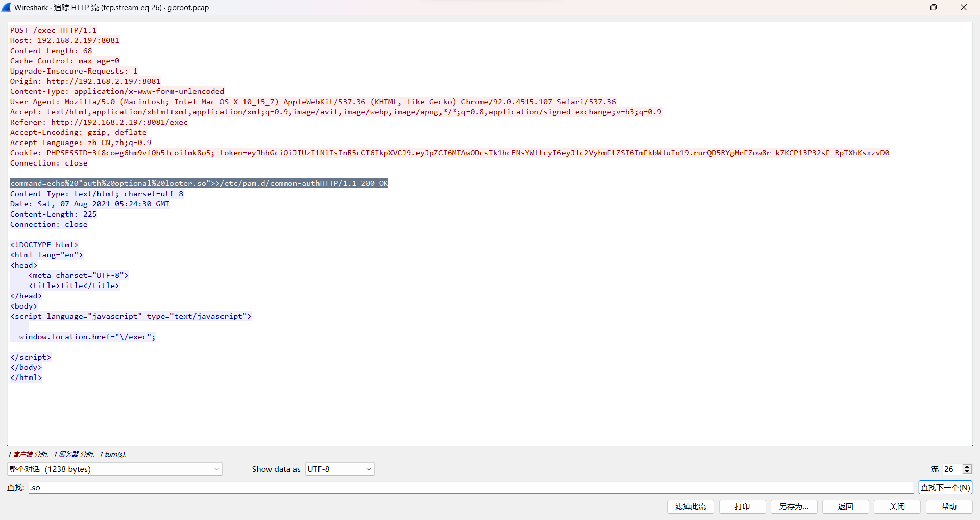Click the <!DOCTYPE html> line
This screenshot has height=520, width=980.
point(44,245)
